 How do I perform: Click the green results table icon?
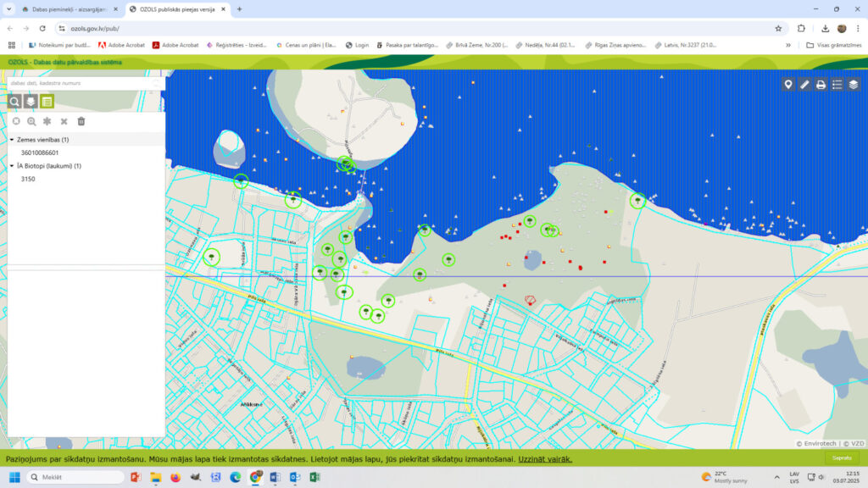(47, 102)
